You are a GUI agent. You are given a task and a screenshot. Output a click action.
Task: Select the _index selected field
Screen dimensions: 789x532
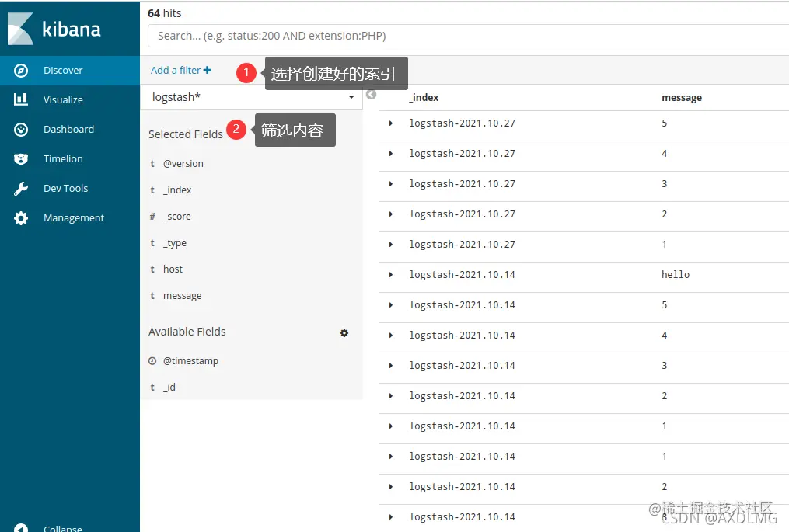[x=177, y=190]
